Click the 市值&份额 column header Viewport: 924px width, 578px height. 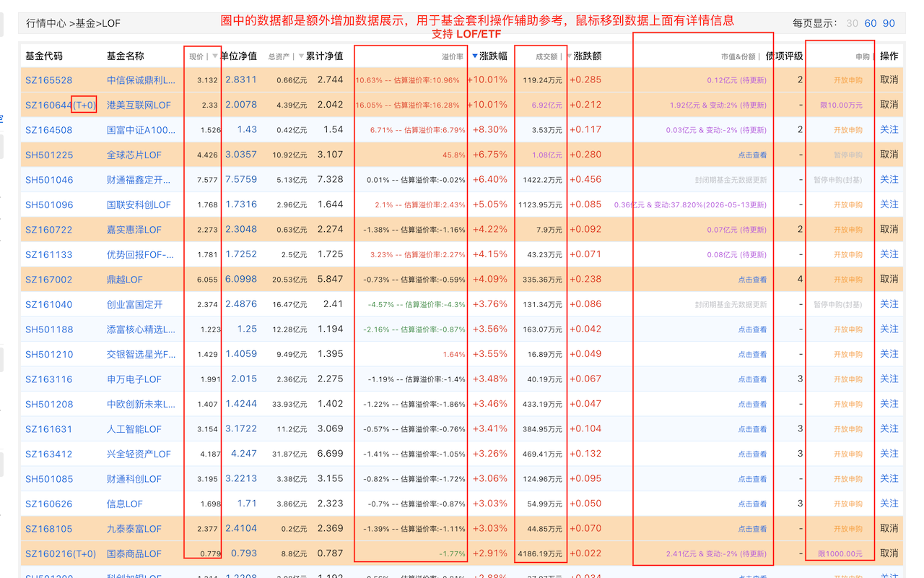tap(738, 56)
